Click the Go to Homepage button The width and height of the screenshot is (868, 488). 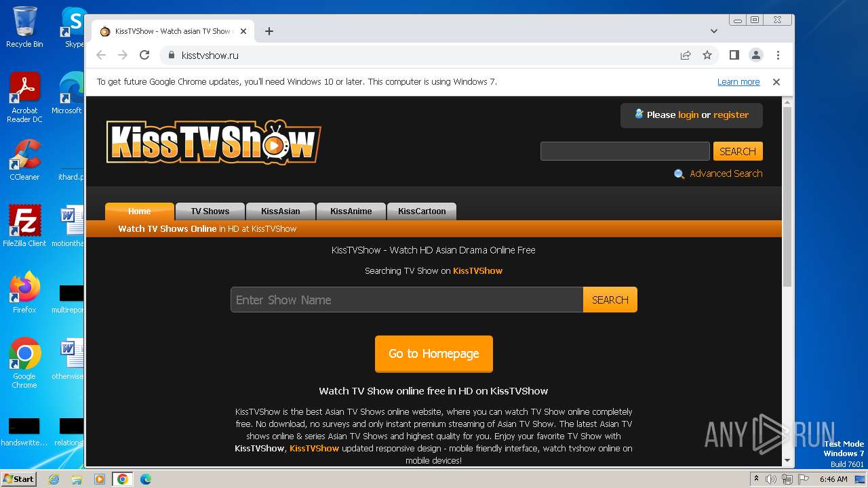(x=434, y=354)
